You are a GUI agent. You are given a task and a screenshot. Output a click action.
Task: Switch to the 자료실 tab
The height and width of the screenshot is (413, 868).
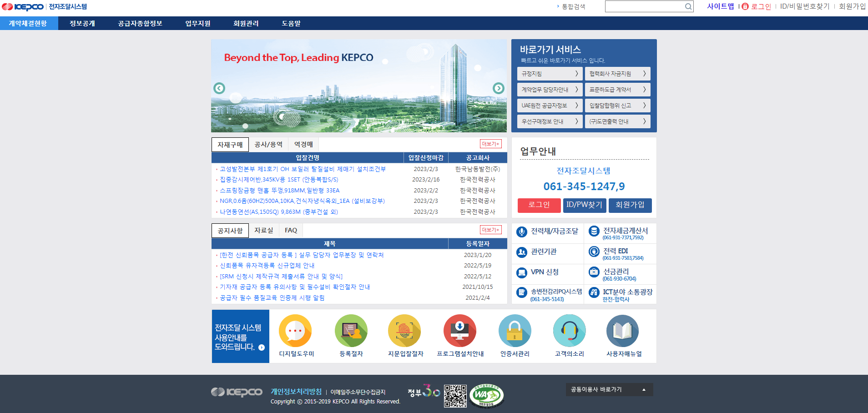pos(264,231)
